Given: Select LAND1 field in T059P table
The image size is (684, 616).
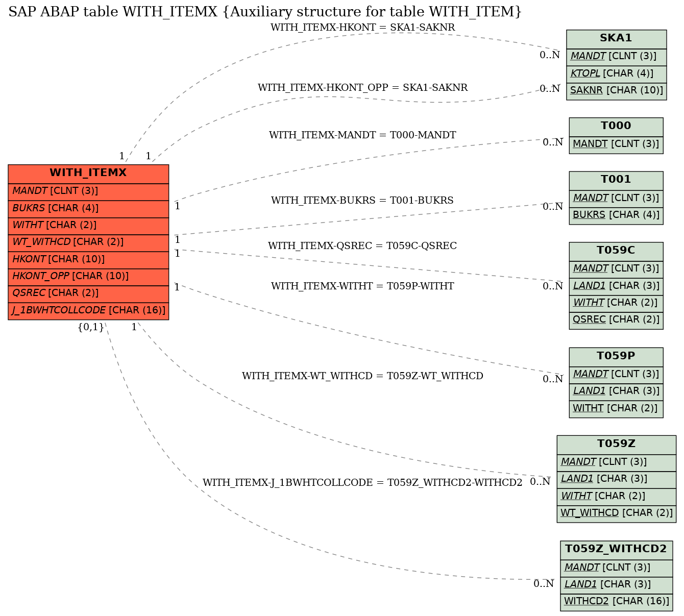Looking at the screenshot, I should point(616,392).
